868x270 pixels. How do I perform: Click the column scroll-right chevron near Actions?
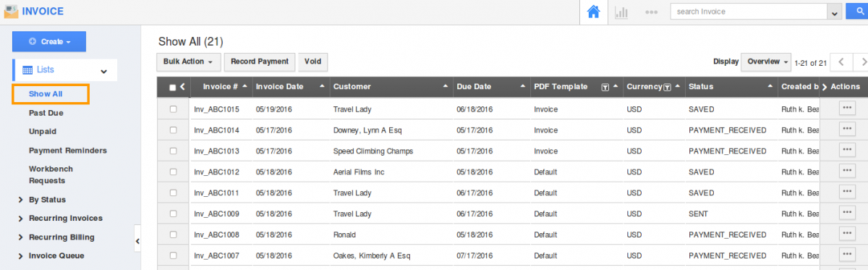pyautogui.click(x=825, y=87)
